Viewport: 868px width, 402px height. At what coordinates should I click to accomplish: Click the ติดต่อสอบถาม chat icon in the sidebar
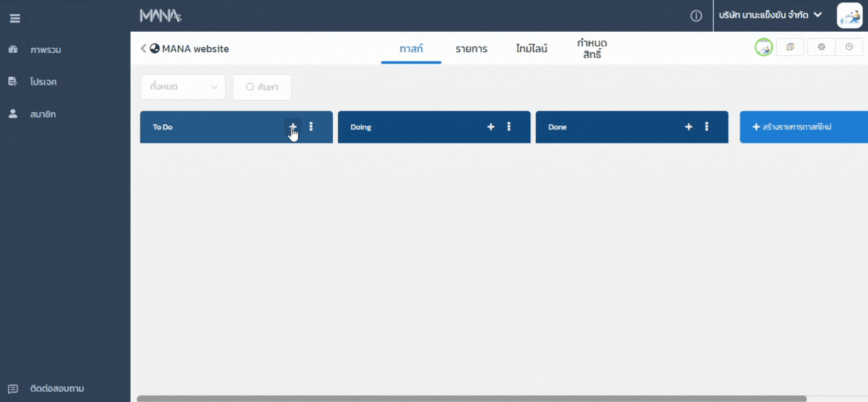13,389
